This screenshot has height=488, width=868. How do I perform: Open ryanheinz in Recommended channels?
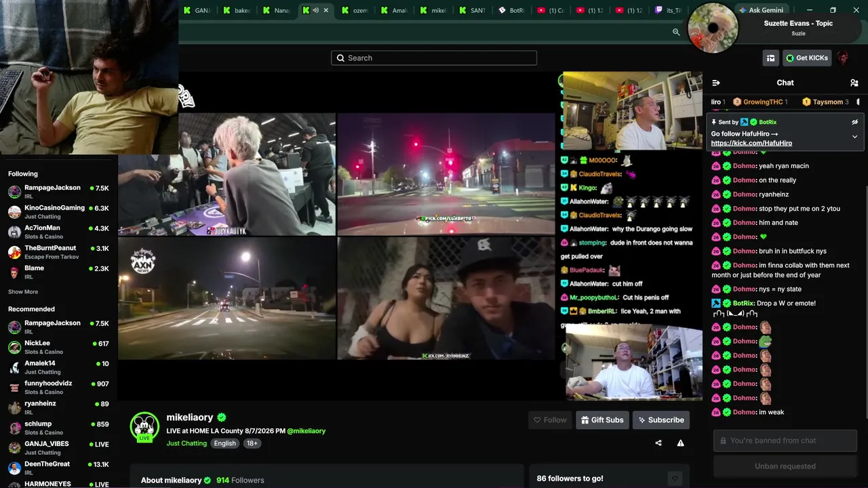click(58, 408)
